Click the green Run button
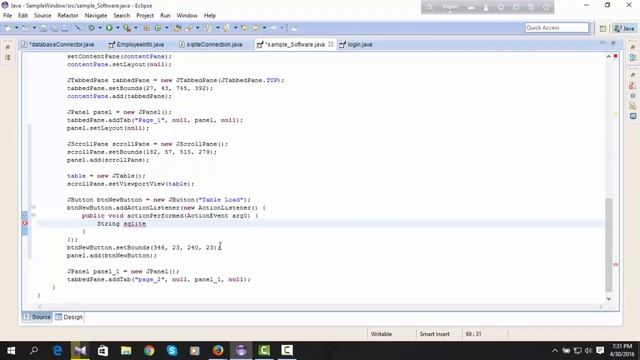The image size is (640, 360). tap(109, 28)
